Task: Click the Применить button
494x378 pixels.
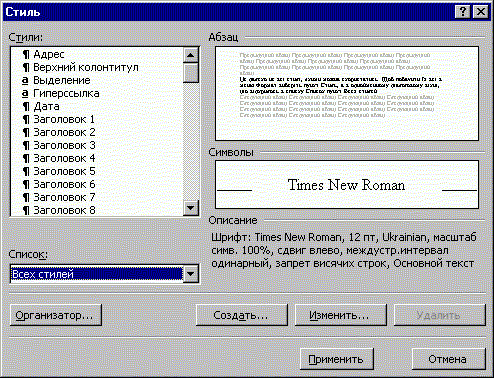Action: [x=337, y=359]
